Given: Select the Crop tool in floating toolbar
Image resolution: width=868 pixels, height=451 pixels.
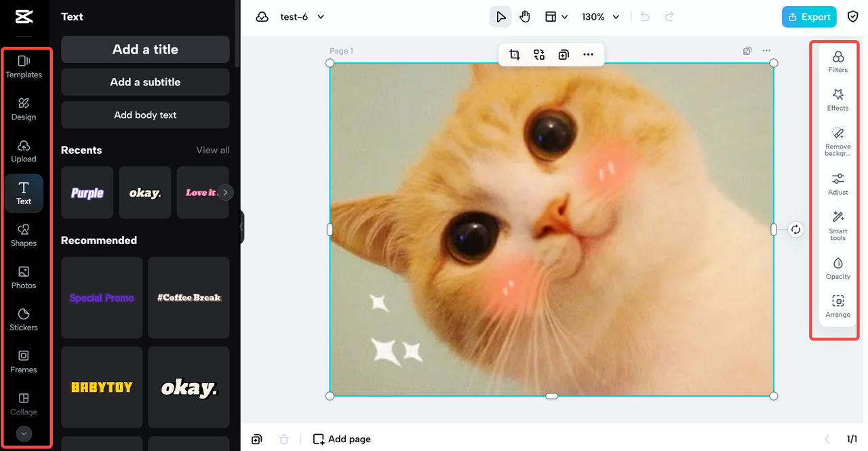Looking at the screenshot, I should tap(515, 55).
